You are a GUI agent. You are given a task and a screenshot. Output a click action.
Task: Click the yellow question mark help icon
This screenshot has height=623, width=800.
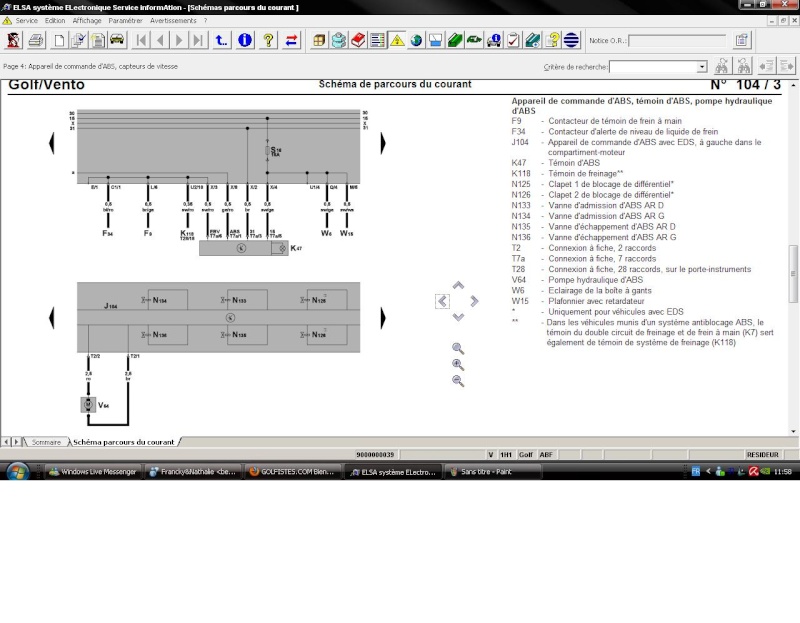(x=268, y=40)
